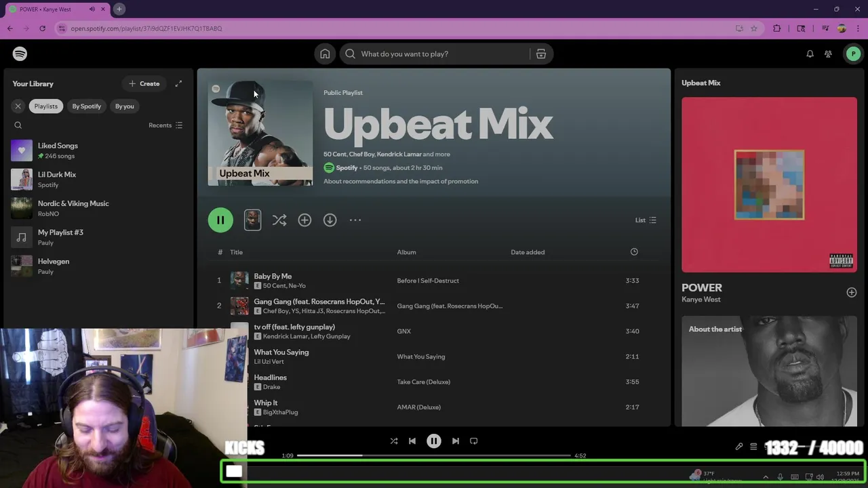Bookmark this page with star icon

pos(753,28)
